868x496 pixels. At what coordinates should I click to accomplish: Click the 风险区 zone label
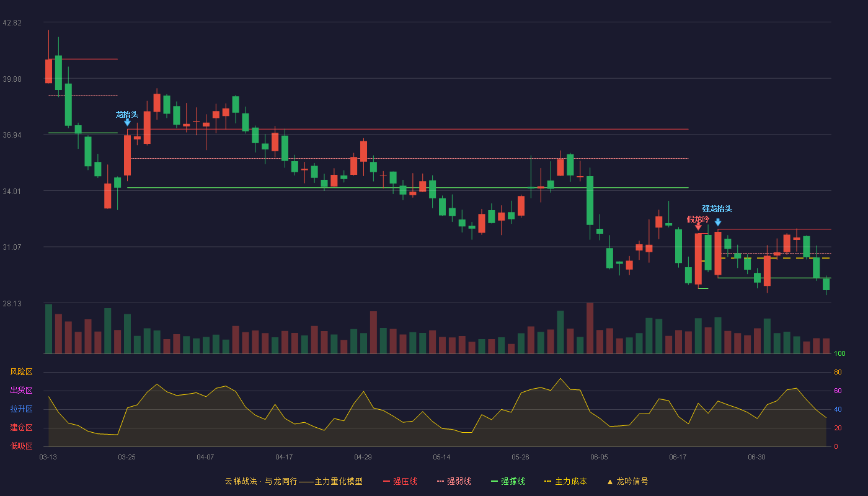21,372
